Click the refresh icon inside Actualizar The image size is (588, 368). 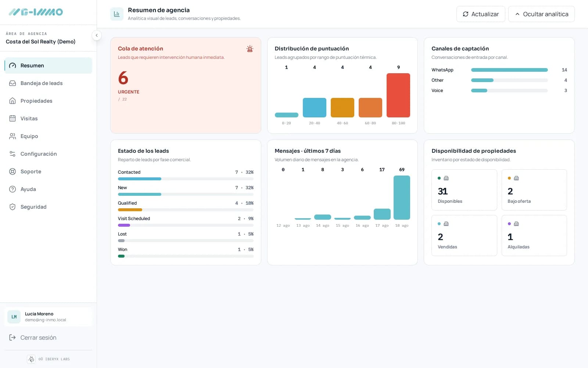(466, 14)
